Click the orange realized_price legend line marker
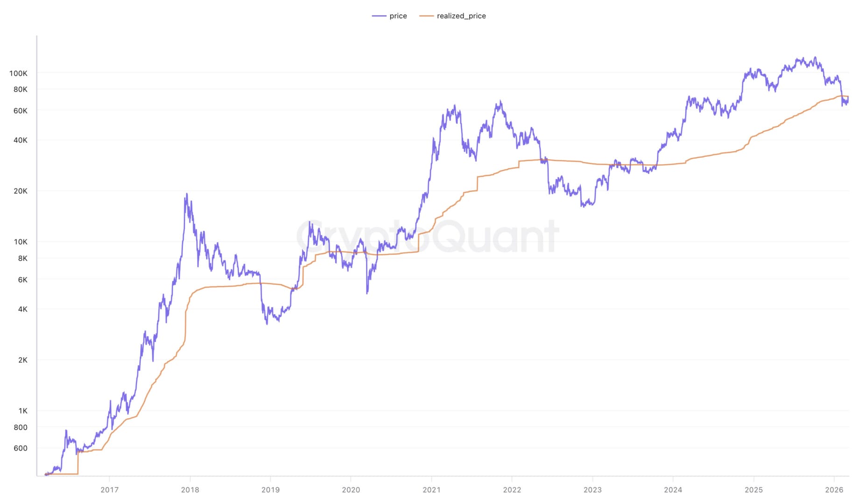This screenshot has height=504, width=859. pyautogui.click(x=426, y=16)
